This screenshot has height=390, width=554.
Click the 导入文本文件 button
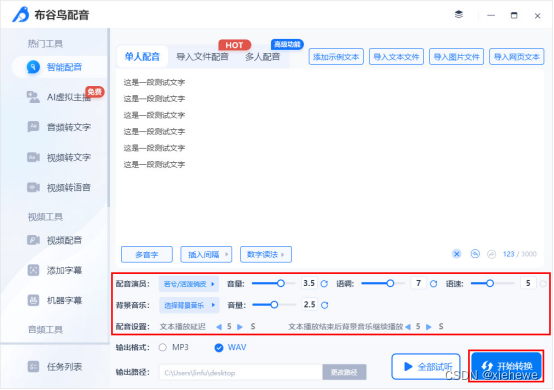click(396, 57)
